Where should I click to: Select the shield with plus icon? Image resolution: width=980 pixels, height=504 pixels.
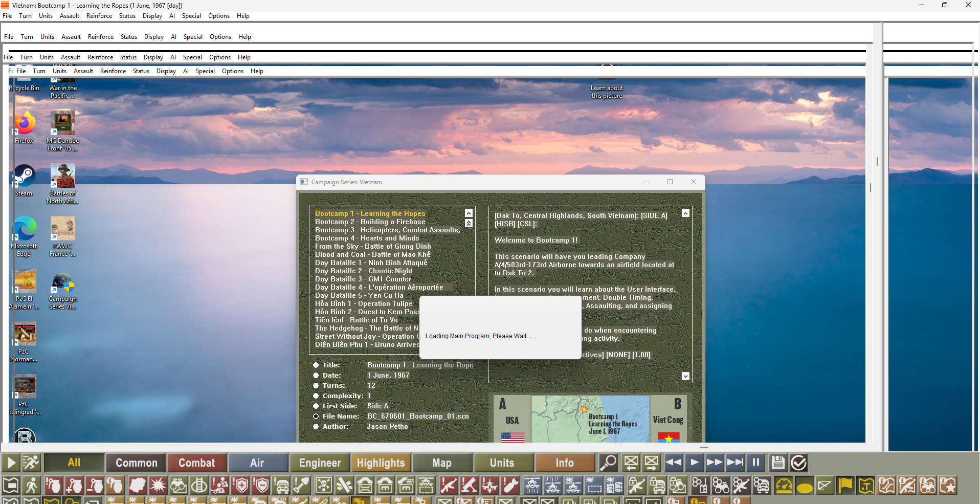(x=241, y=485)
